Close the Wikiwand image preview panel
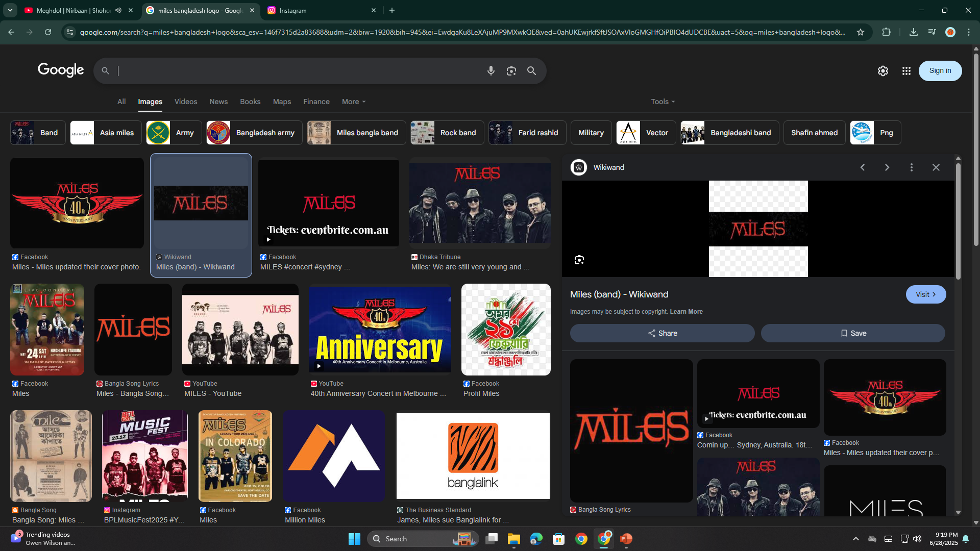980x551 pixels. (936, 167)
